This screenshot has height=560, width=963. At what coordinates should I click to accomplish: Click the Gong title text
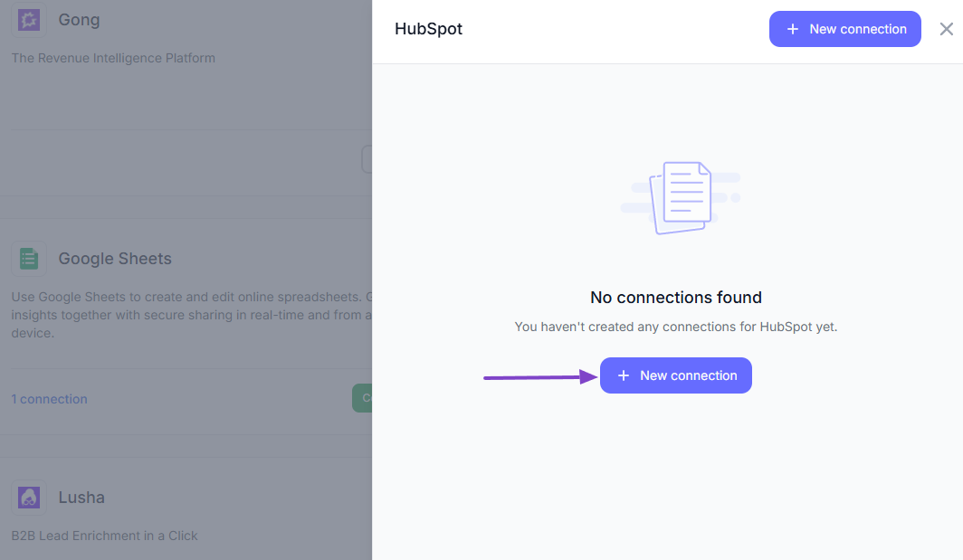[80, 20]
